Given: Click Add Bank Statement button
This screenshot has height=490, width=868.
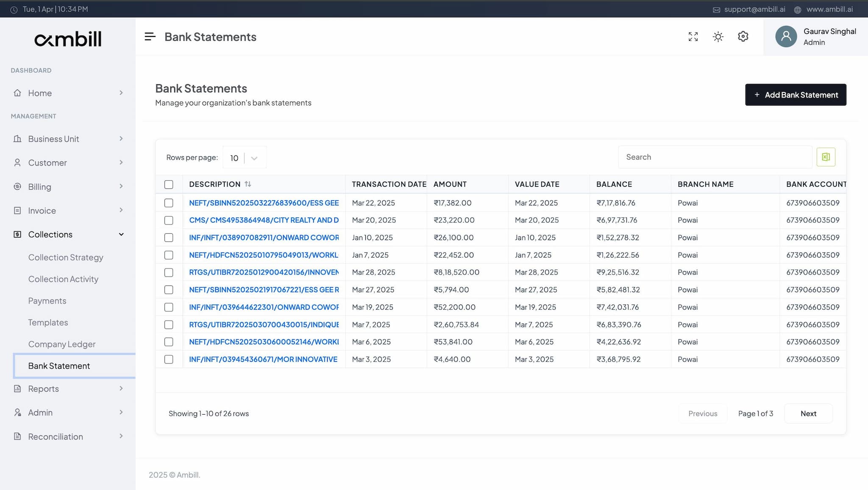Looking at the screenshot, I should [796, 95].
